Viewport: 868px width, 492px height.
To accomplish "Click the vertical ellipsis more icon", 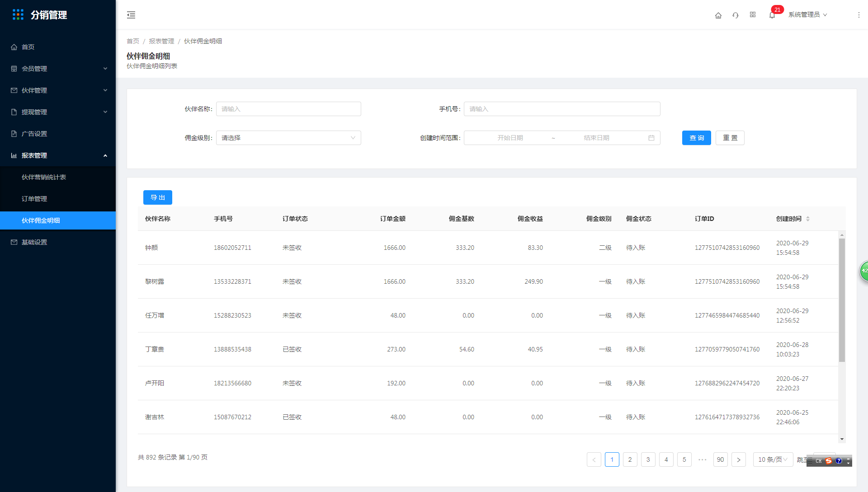I will click(x=859, y=15).
